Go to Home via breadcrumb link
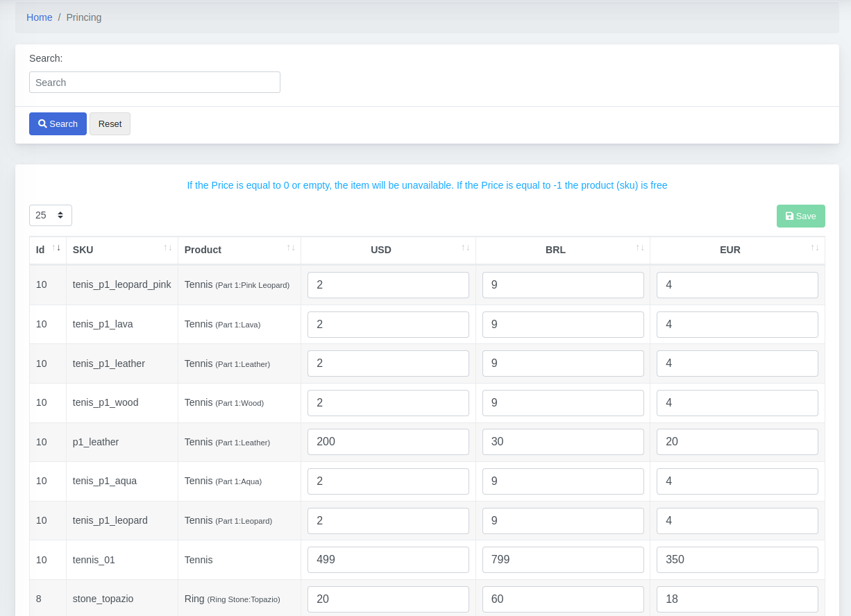The width and height of the screenshot is (851, 616). 40,17
